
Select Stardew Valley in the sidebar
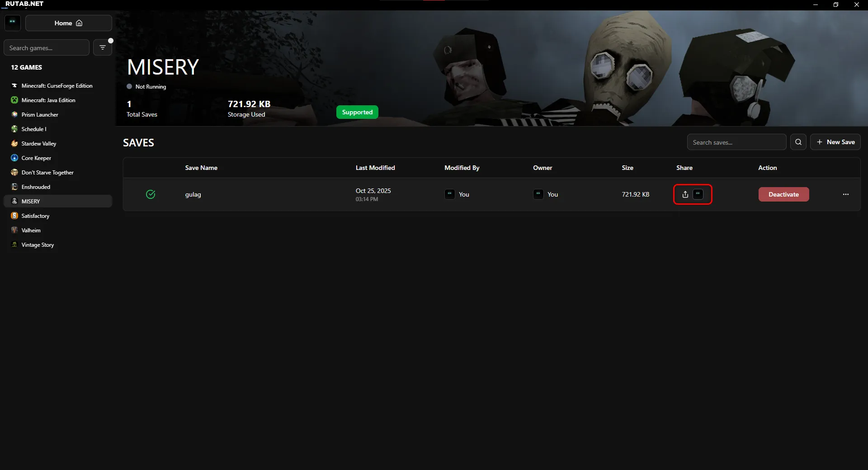click(39, 144)
